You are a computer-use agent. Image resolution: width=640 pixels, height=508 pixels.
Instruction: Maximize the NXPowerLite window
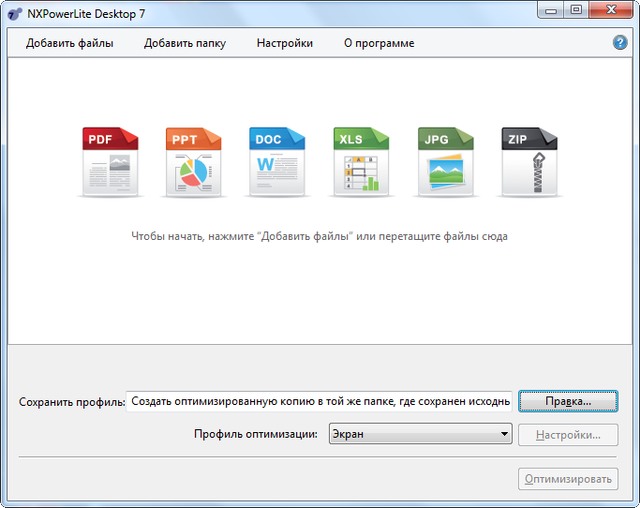click(576, 10)
